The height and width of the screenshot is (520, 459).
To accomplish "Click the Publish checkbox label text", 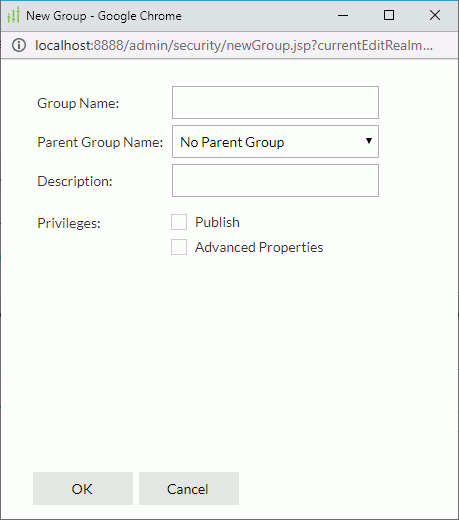I will click(217, 222).
